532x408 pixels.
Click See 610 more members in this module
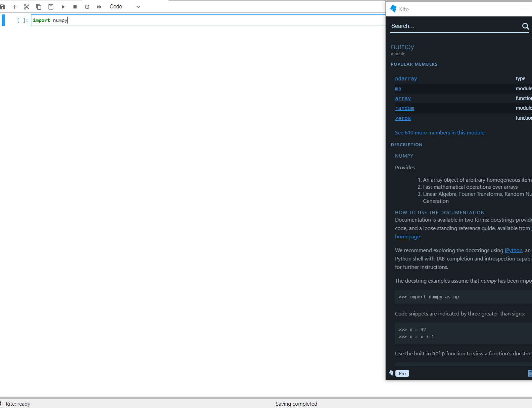pos(439,132)
